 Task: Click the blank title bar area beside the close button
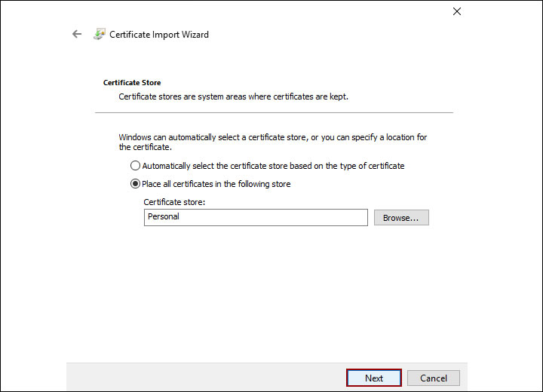coord(264,11)
